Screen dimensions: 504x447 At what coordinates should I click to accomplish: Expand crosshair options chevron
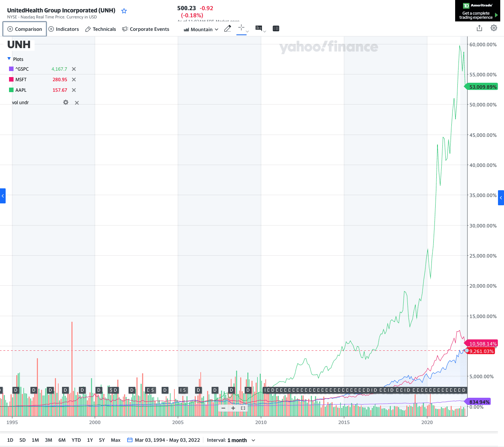247,32
